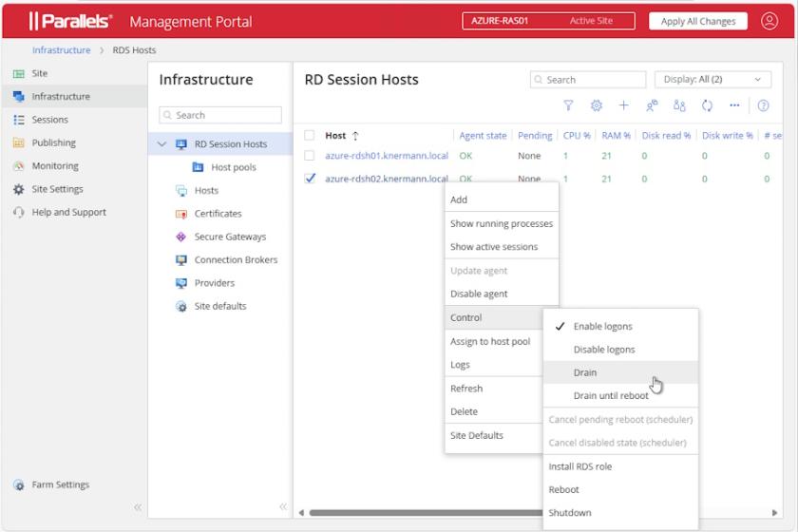
Task: Click the user sessions icon in toolbar
Action: coord(652,105)
